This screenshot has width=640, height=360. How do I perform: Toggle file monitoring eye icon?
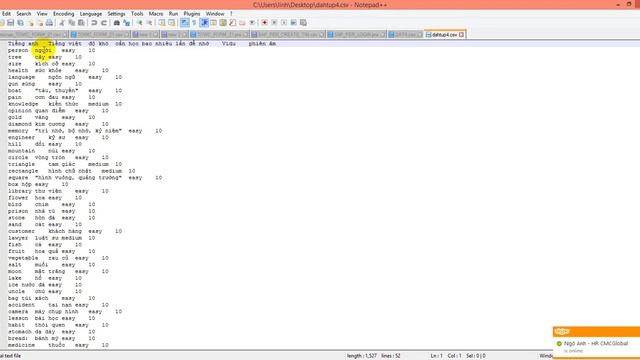[x=252, y=23]
